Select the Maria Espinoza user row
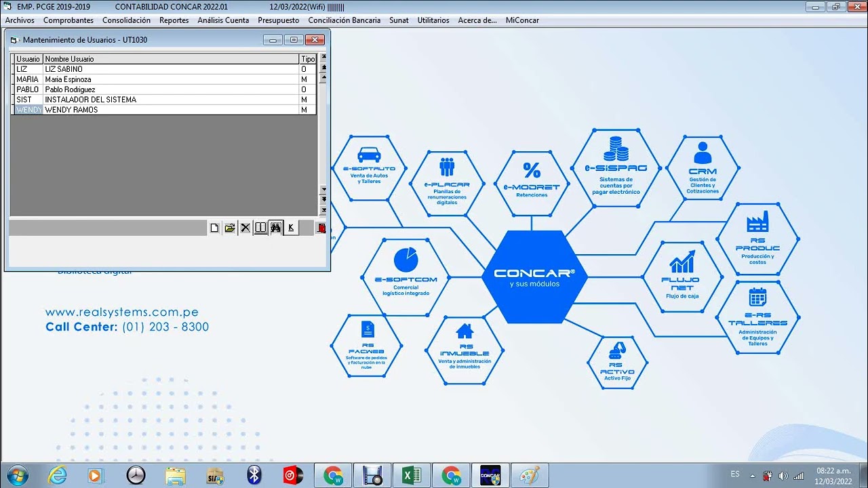The image size is (868, 488). [x=165, y=79]
